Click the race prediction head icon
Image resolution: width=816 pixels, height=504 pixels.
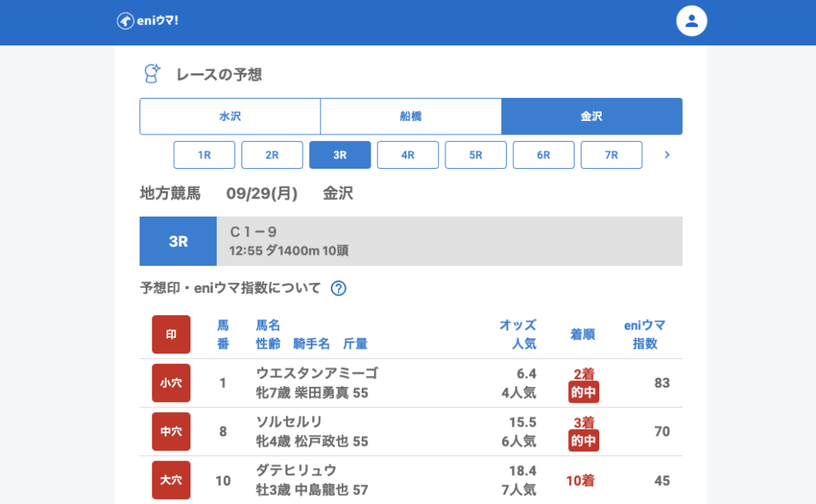[x=151, y=74]
